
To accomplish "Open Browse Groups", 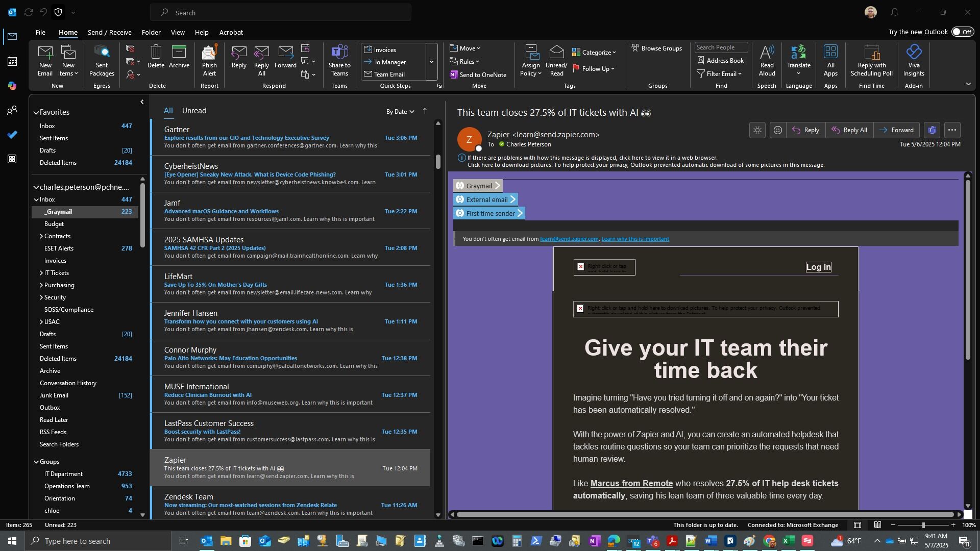I will 656,48.
